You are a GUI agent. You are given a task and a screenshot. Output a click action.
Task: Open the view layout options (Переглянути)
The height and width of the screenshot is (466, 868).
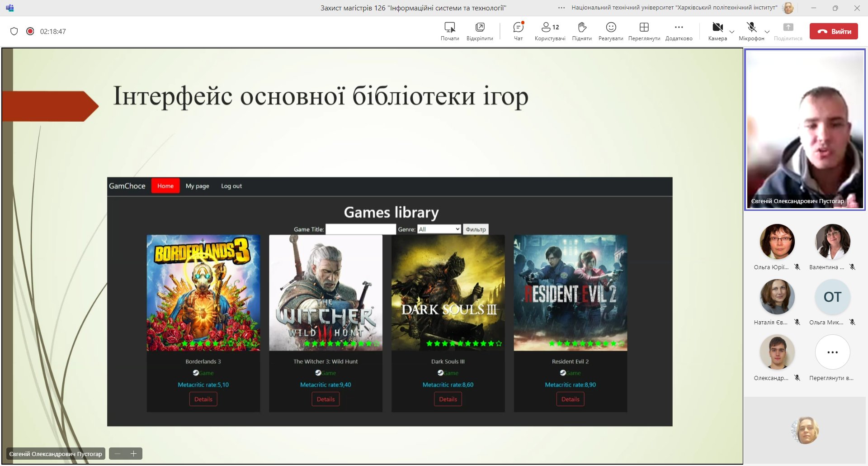pos(644,31)
